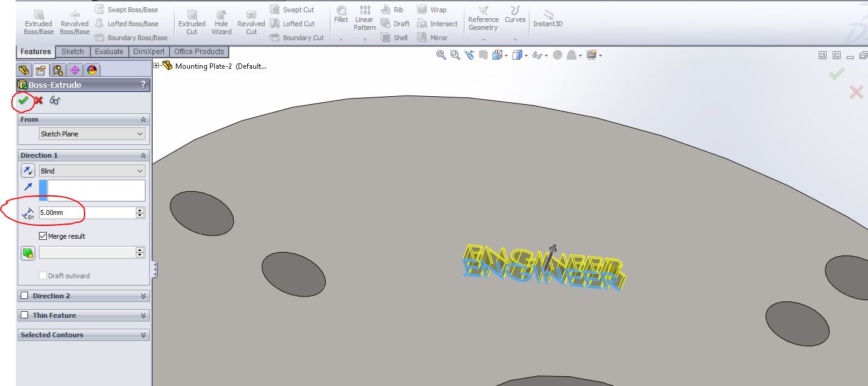868x386 pixels.
Task: Open ConfigurationManager tab icon
Action: tap(58, 70)
